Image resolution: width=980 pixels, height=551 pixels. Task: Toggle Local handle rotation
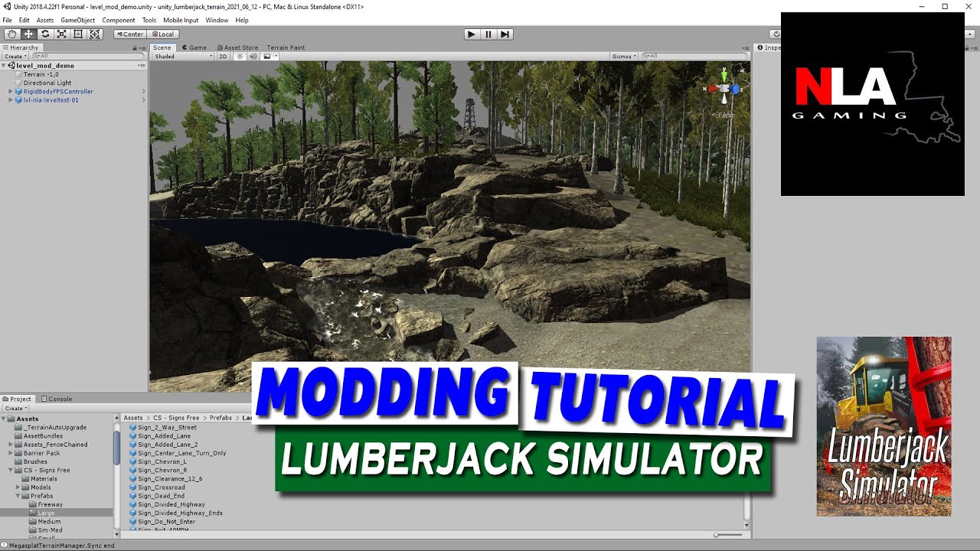162,34
